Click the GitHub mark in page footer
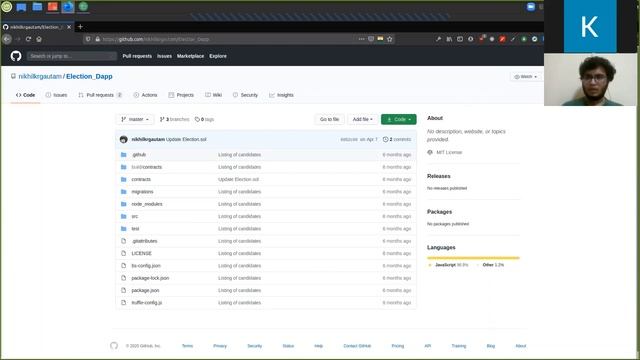The width and height of the screenshot is (640, 360). pyautogui.click(x=114, y=346)
